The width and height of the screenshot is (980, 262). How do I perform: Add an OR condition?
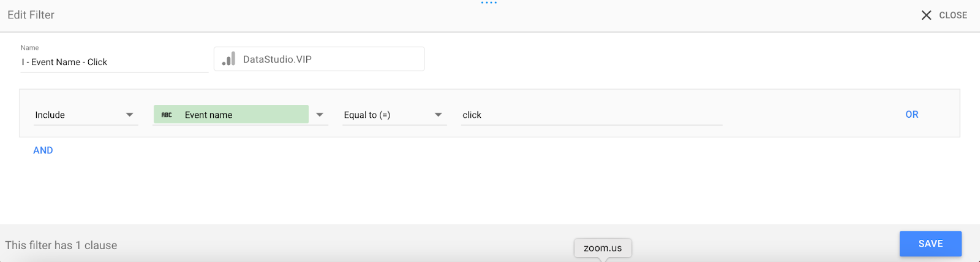[912, 115]
